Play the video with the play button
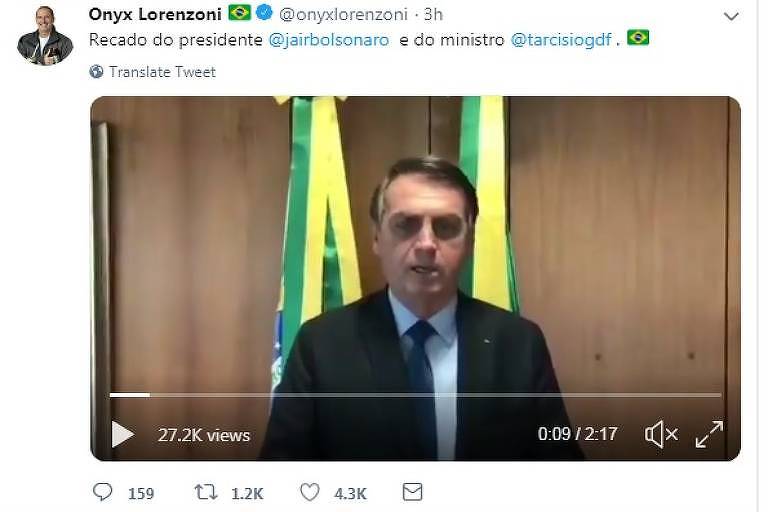Viewport: 768px width, 512px height. pos(122,434)
